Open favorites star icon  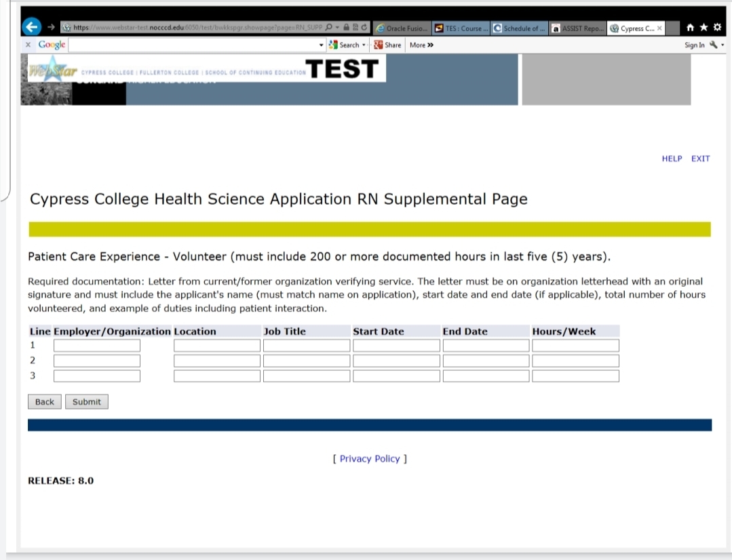pyautogui.click(x=704, y=28)
